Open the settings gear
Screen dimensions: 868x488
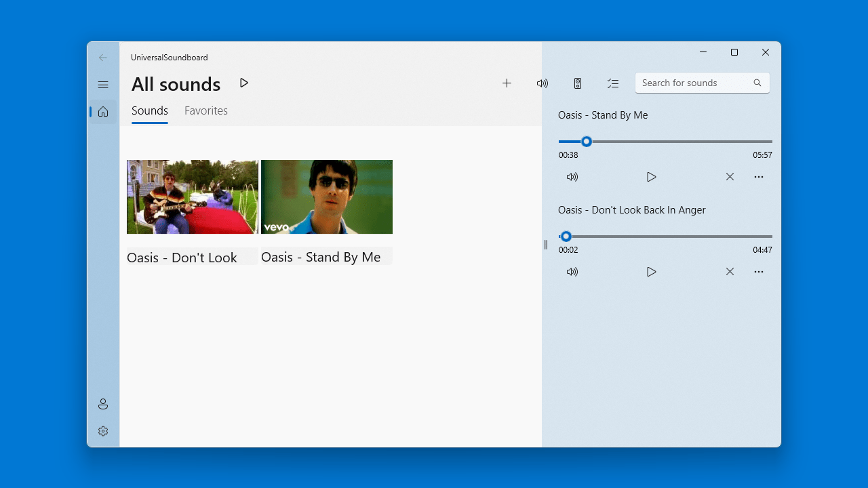click(103, 431)
